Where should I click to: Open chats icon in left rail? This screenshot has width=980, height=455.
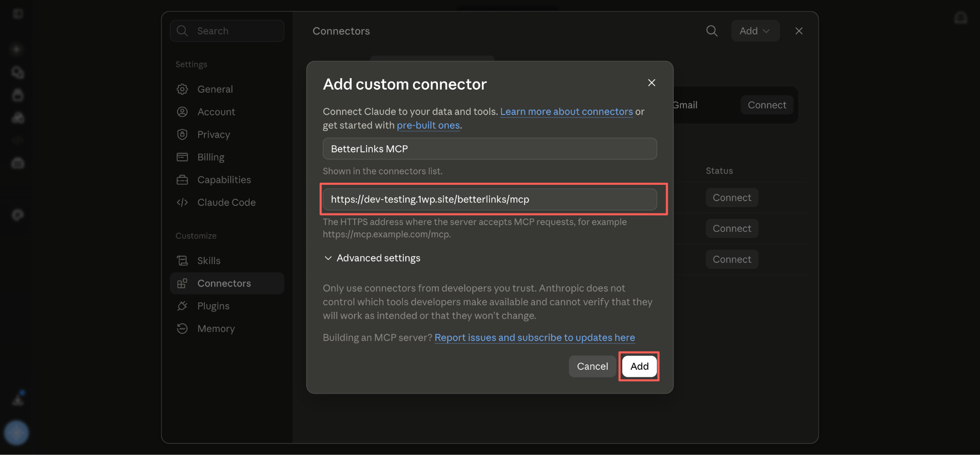(x=18, y=72)
